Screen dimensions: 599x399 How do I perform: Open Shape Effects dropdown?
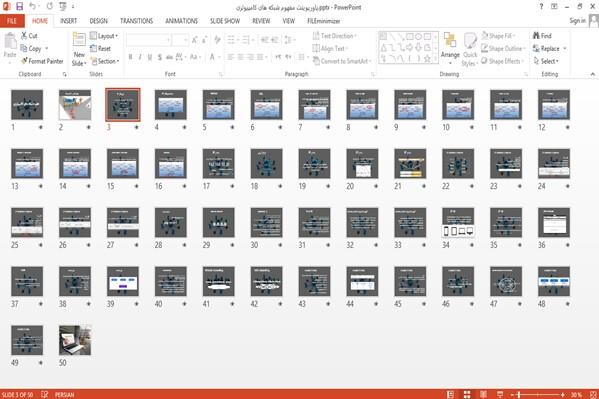[502, 61]
